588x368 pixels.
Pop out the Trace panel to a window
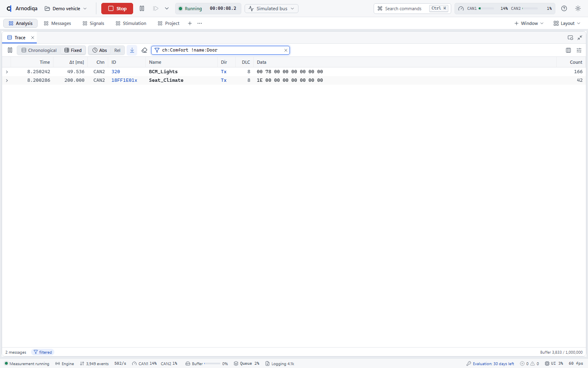pos(570,38)
